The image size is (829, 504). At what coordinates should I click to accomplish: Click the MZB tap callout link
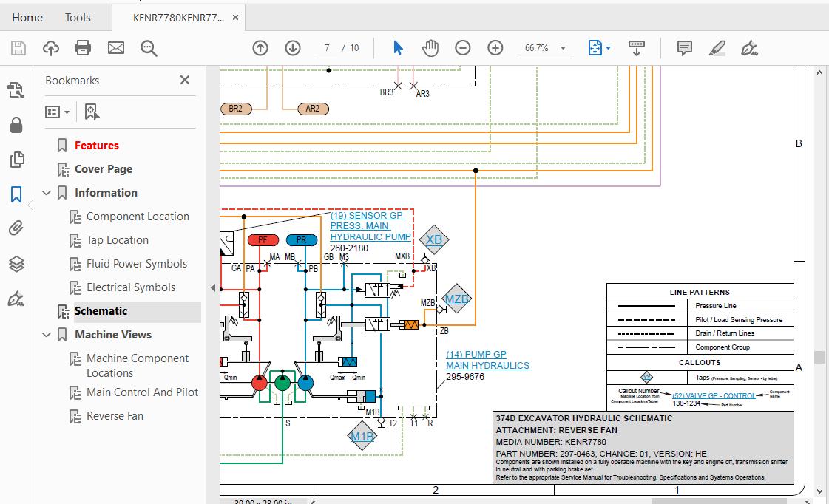coord(456,299)
